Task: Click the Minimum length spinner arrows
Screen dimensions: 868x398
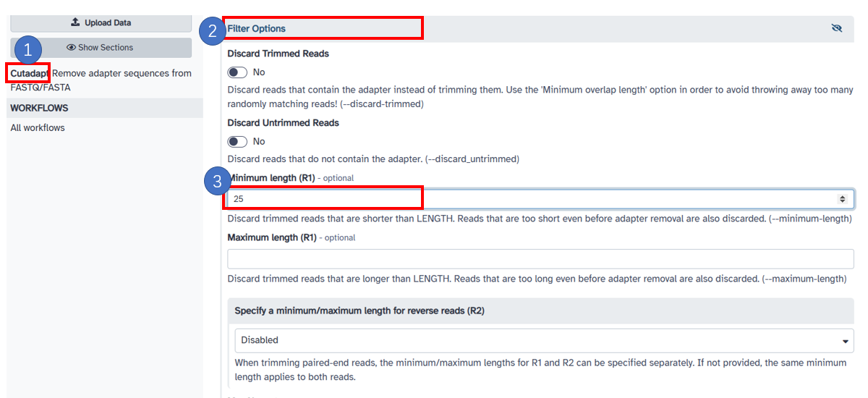Action: (x=842, y=198)
